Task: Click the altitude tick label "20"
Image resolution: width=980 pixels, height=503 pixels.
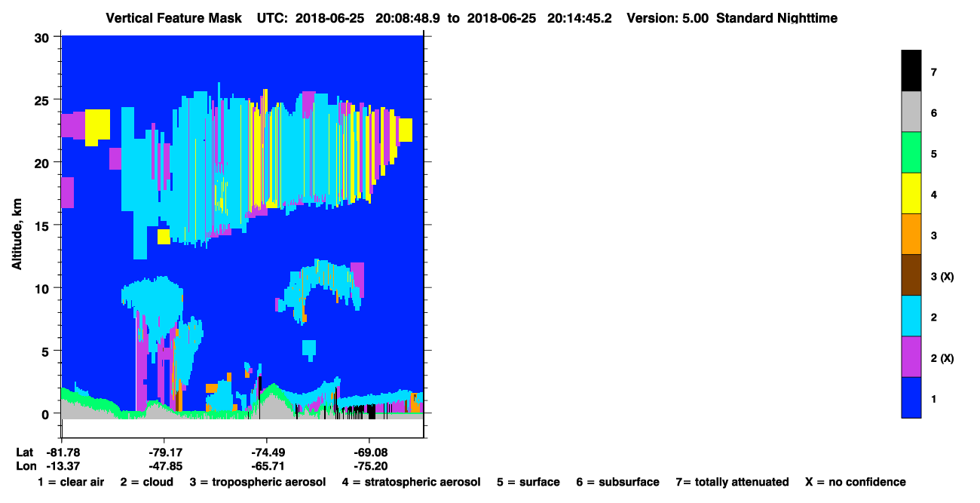Action: [44, 162]
